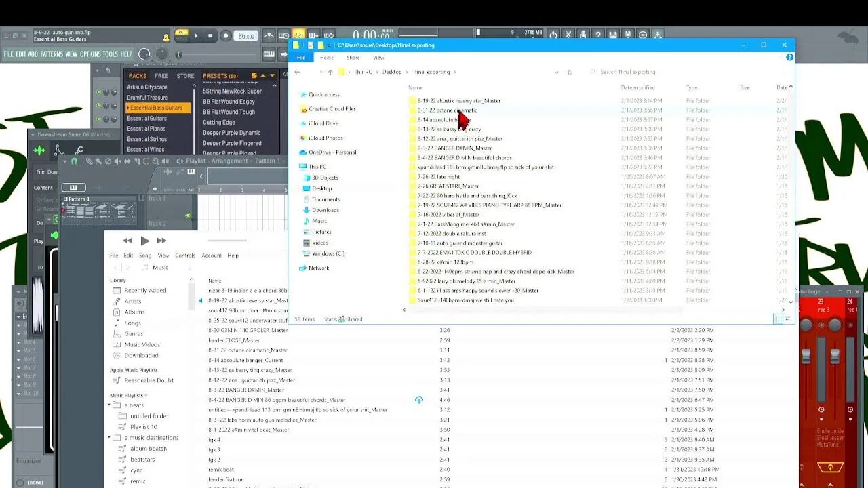This screenshot has height=488, width=868.
Task: Click the FL Studio tempo display
Action: coord(246,36)
